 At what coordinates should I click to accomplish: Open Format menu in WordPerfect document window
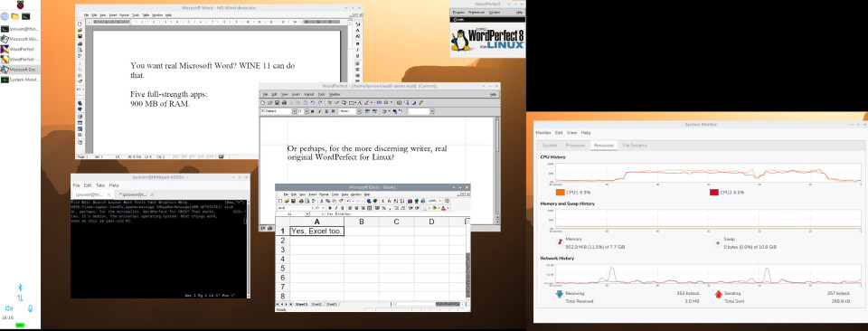click(309, 95)
